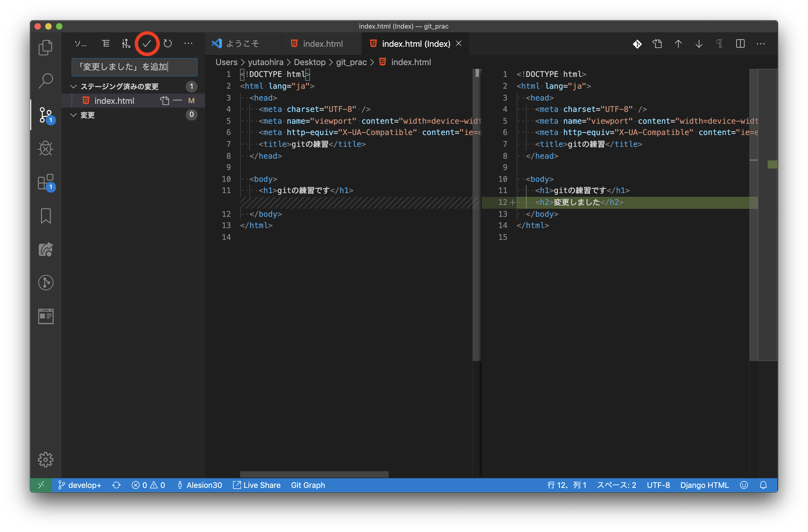Click Desktop in the breadcrumb
This screenshot has height=532, width=808.
[x=310, y=62]
